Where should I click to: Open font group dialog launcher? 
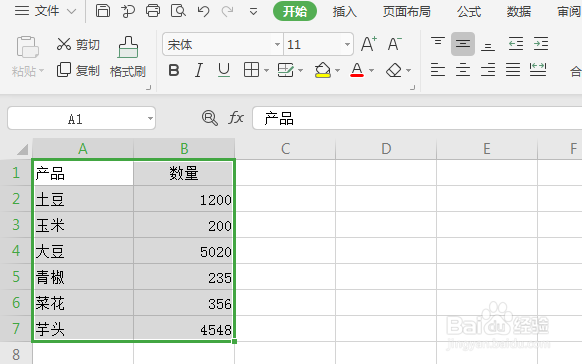(412, 88)
